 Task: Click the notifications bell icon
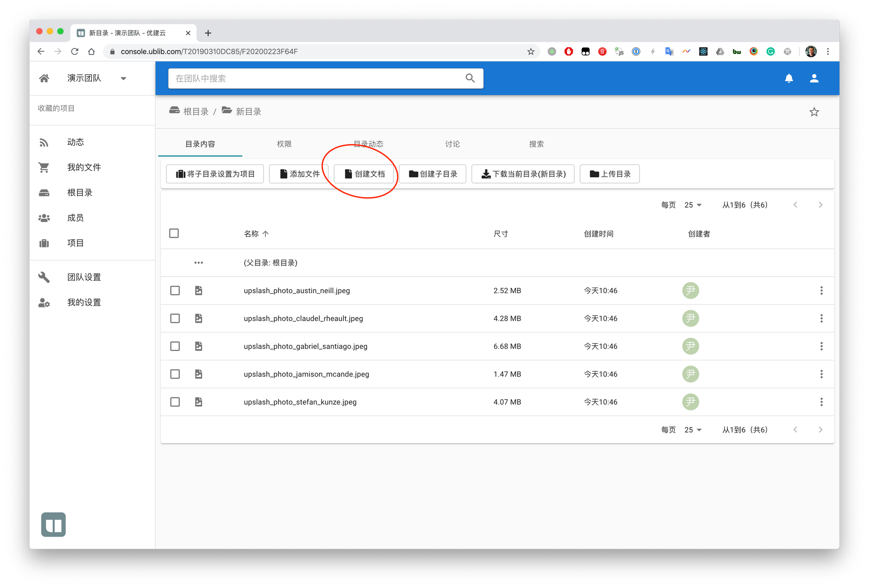pyautogui.click(x=789, y=78)
